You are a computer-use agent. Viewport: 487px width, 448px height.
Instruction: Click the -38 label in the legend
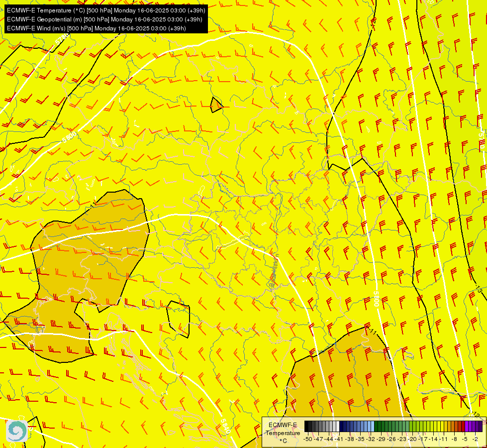click(x=350, y=439)
